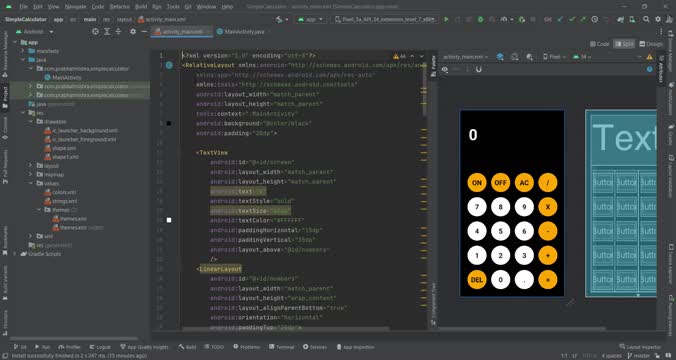This screenshot has height=360, width=676.
Task: Click the Debug app bug icon
Action: [480, 19]
